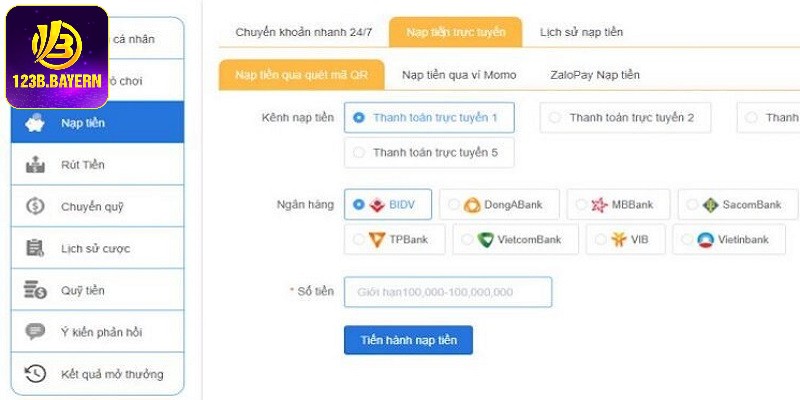Choose the DongABank radio option

454,205
